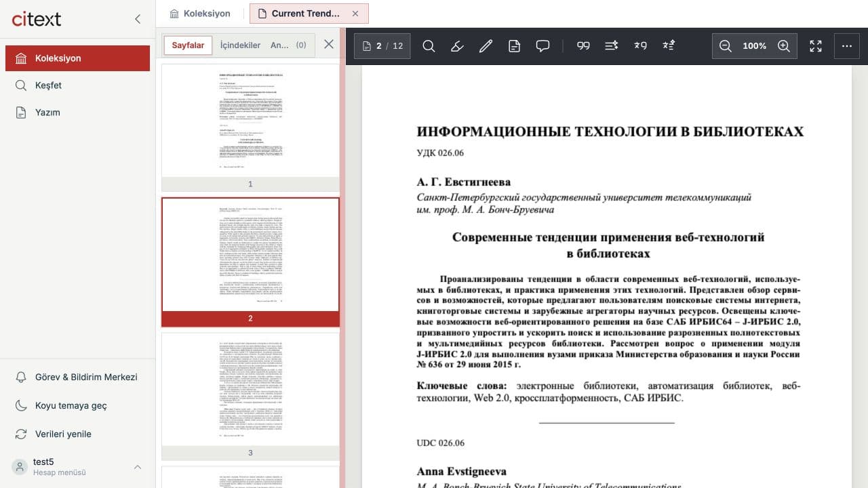Open Görev & Bildirim Merkezi
Viewport: 868px width, 488px height.
77,377
